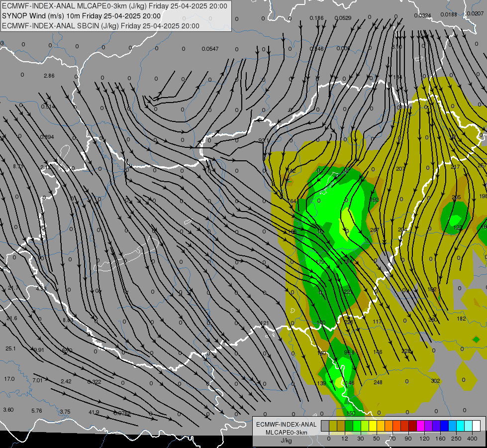Viewport: 487px width, 448px height.
Task: Select the map value 2.42
Action: [x=66, y=381]
